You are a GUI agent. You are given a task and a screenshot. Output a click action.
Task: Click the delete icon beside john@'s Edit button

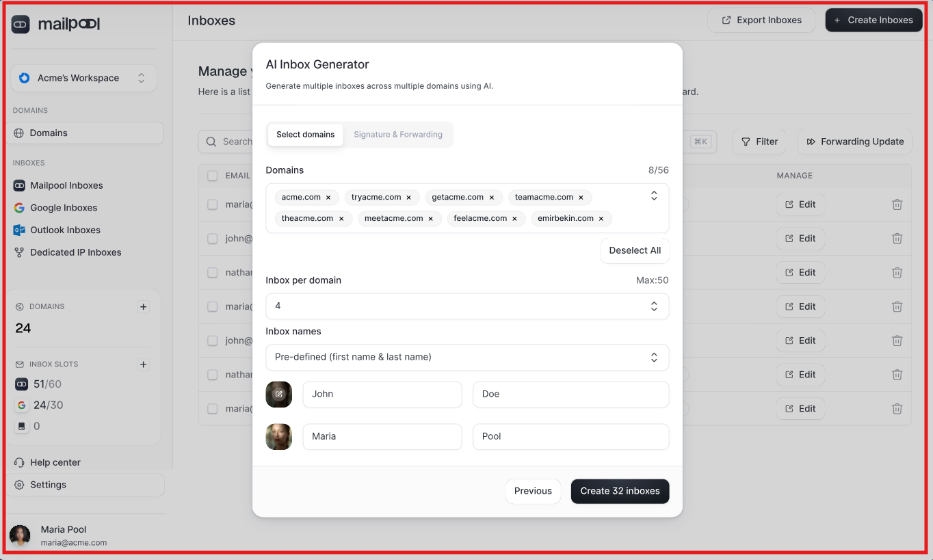[897, 238]
